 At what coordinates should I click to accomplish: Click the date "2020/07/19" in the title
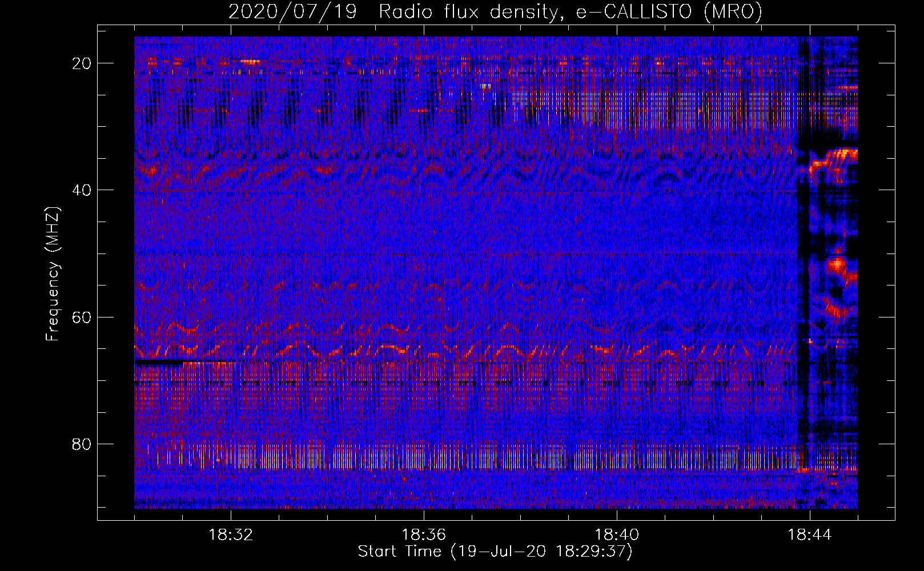292,11
